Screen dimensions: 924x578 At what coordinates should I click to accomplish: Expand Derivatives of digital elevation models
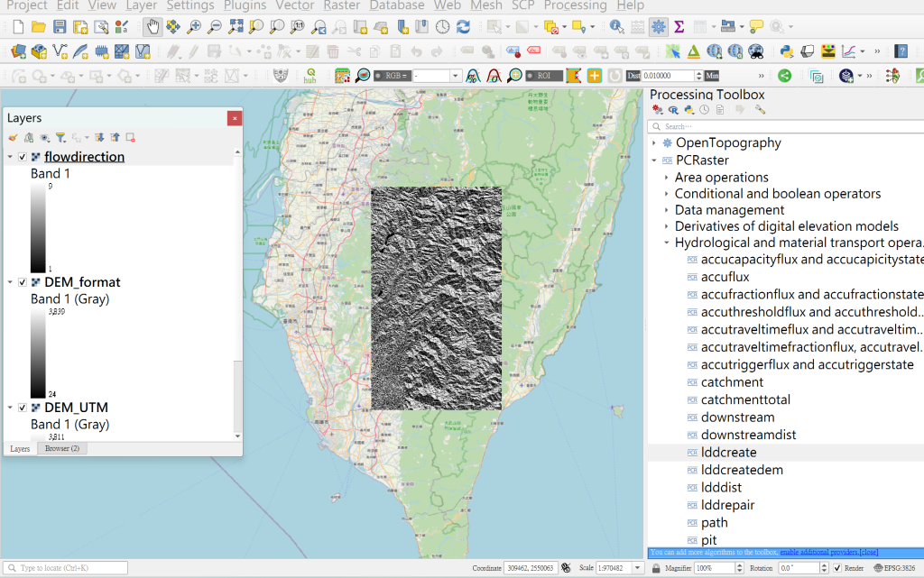[x=667, y=226]
